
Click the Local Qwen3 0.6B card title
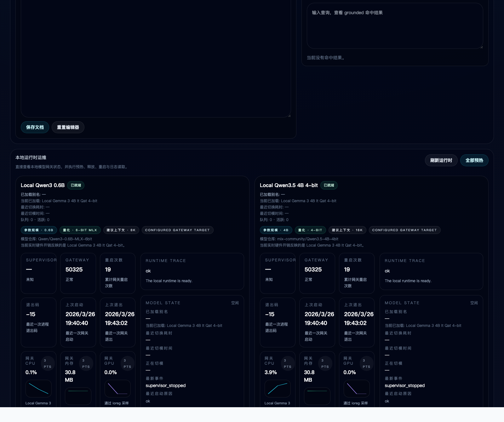pyautogui.click(x=43, y=185)
